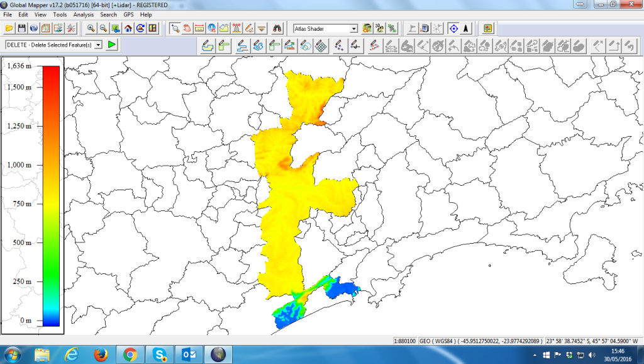Open the Analysis menu
Viewport: 644px width, 364px height.
83,14
